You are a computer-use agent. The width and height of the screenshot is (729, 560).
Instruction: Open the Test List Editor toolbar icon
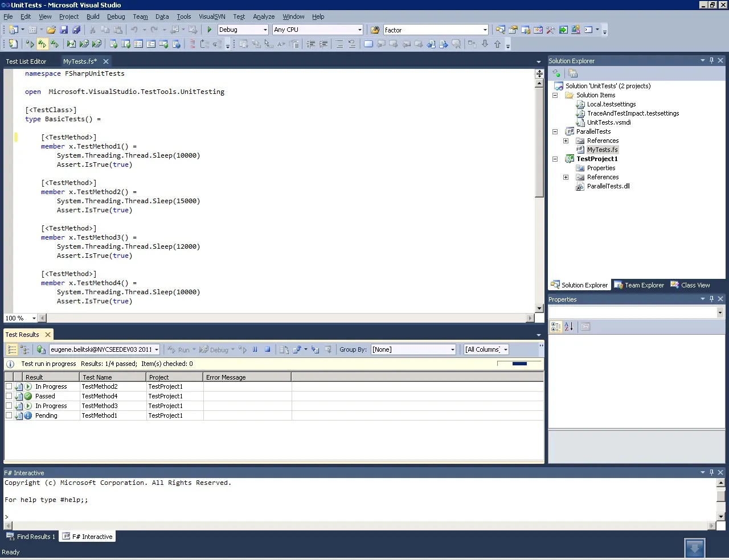point(126,44)
